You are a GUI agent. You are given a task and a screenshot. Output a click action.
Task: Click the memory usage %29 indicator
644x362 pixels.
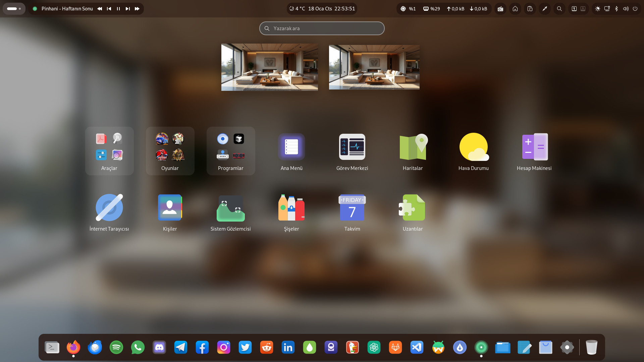tap(432, 9)
